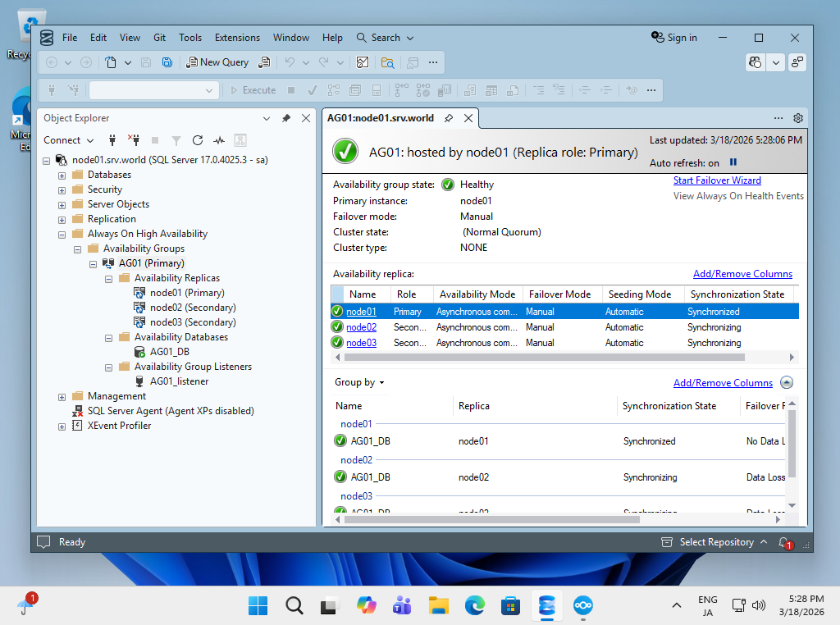The width and height of the screenshot is (840, 625).
Task: Click the upper Add/Remove Columns link
Action: point(742,274)
